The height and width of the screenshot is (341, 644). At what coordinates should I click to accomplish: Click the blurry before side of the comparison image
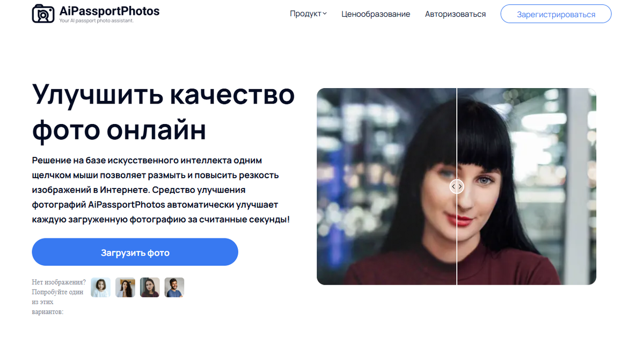pos(386,186)
